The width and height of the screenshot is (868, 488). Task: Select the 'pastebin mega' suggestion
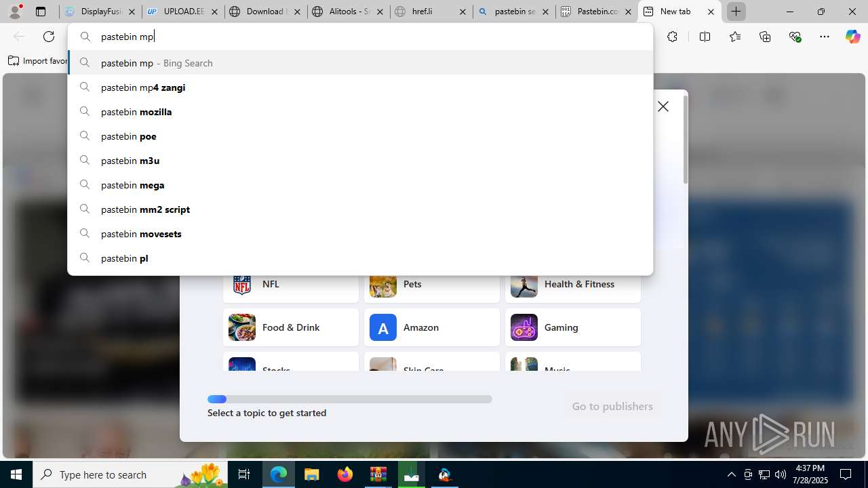360,184
